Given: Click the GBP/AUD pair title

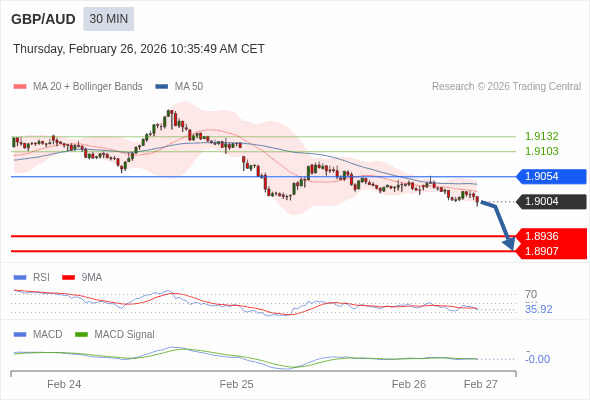Looking at the screenshot, I should 43,19.
